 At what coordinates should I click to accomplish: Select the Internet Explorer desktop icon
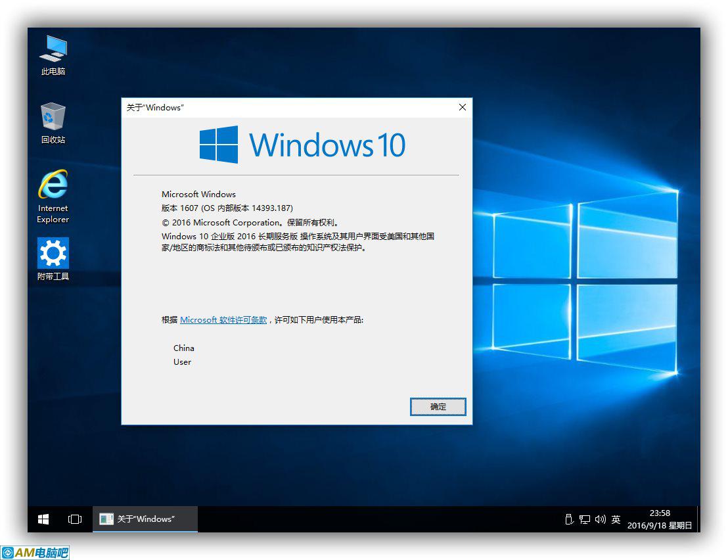53,197
